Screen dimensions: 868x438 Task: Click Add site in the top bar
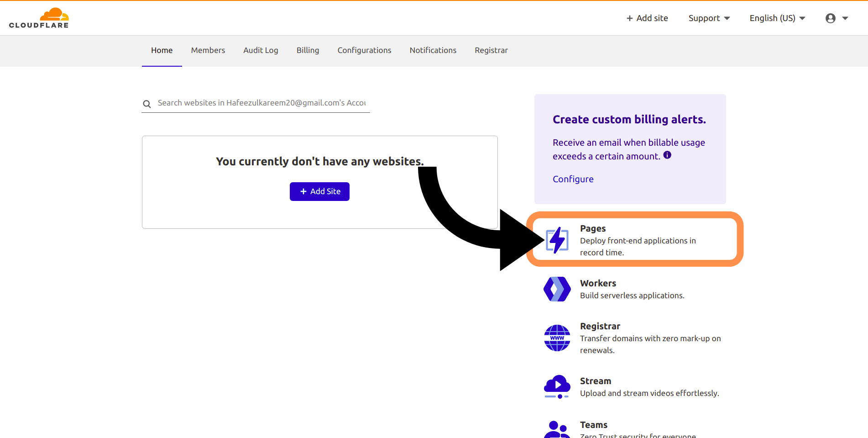click(647, 18)
